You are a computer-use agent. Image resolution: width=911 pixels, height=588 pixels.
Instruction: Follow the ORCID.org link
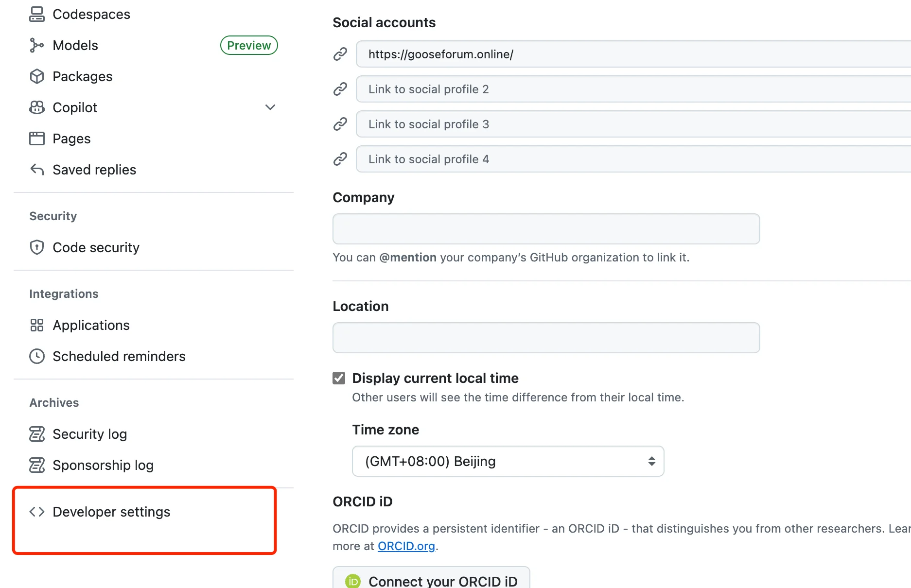[406, 546]
